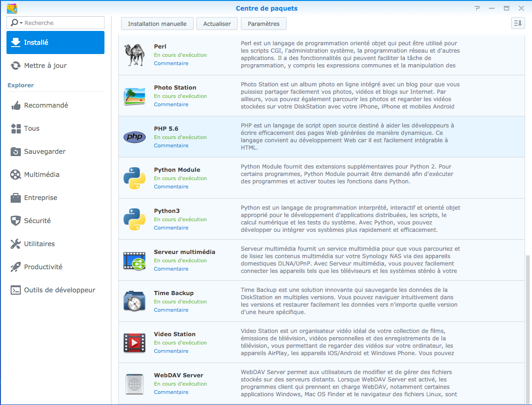Click the Serveur multimédia film icon
Viewport: 532px width, 405px height.
point(135,260)
